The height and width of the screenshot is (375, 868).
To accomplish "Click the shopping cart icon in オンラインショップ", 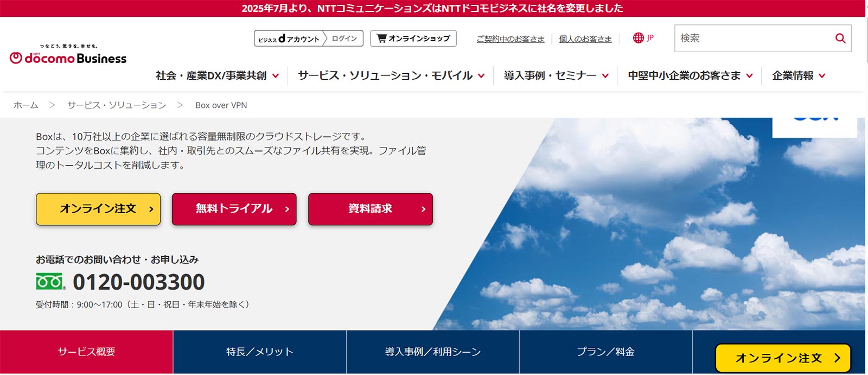I will [381, 39].
